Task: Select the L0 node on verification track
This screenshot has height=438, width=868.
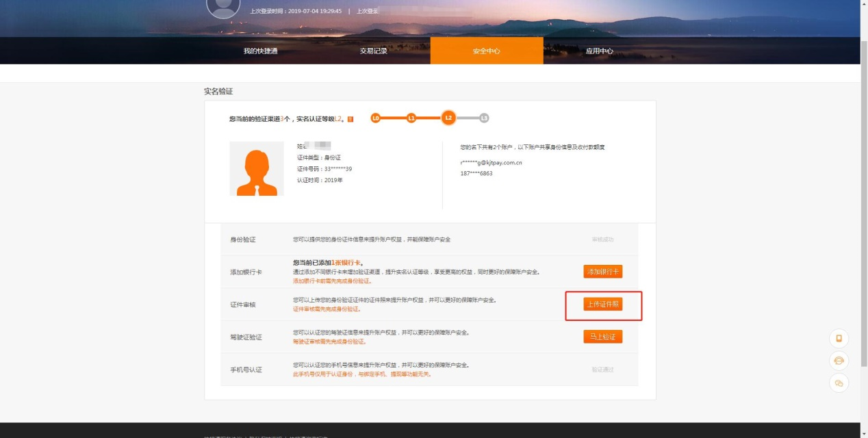Action: click(x=376, y=118)
